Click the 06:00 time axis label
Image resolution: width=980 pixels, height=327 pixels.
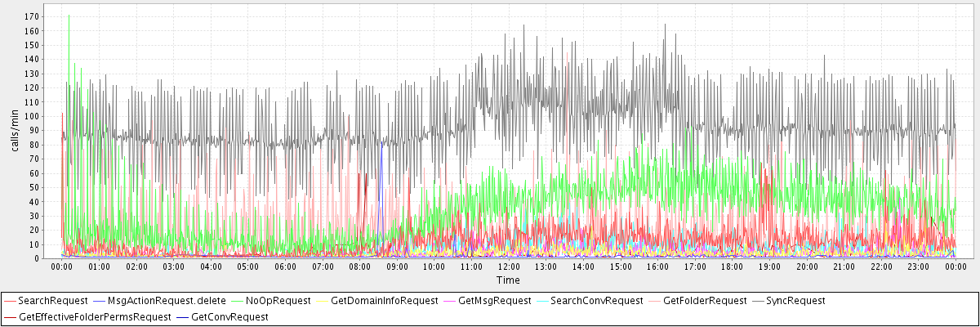point(285,267)
